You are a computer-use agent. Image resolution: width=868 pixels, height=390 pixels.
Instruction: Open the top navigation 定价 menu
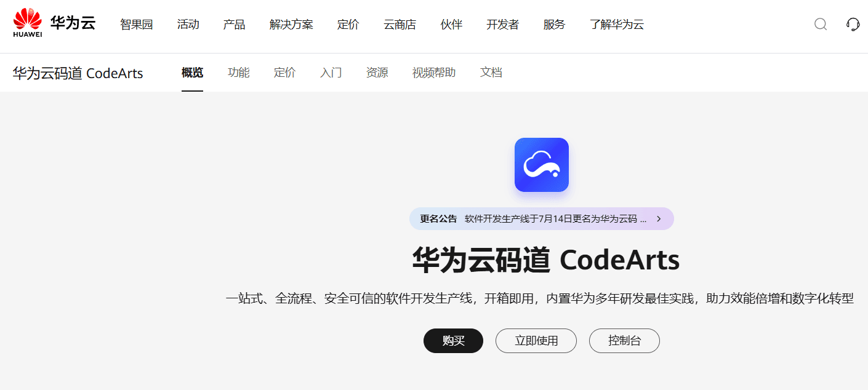348,25
